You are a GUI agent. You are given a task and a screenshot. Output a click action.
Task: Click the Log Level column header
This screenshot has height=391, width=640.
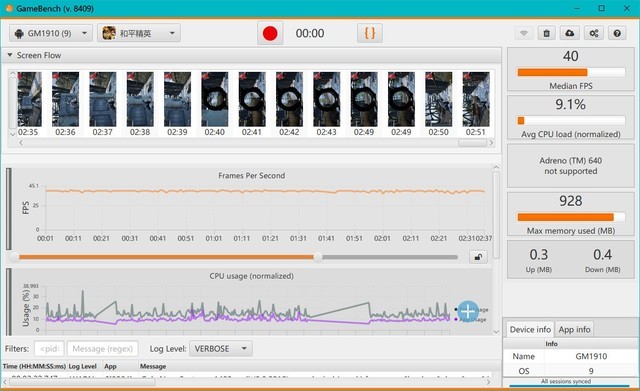pyautogui.click(x=82, y=367)
